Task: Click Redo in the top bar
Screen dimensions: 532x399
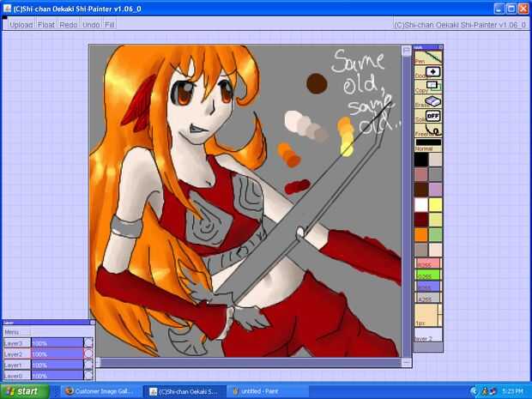Action: point(68,25)
